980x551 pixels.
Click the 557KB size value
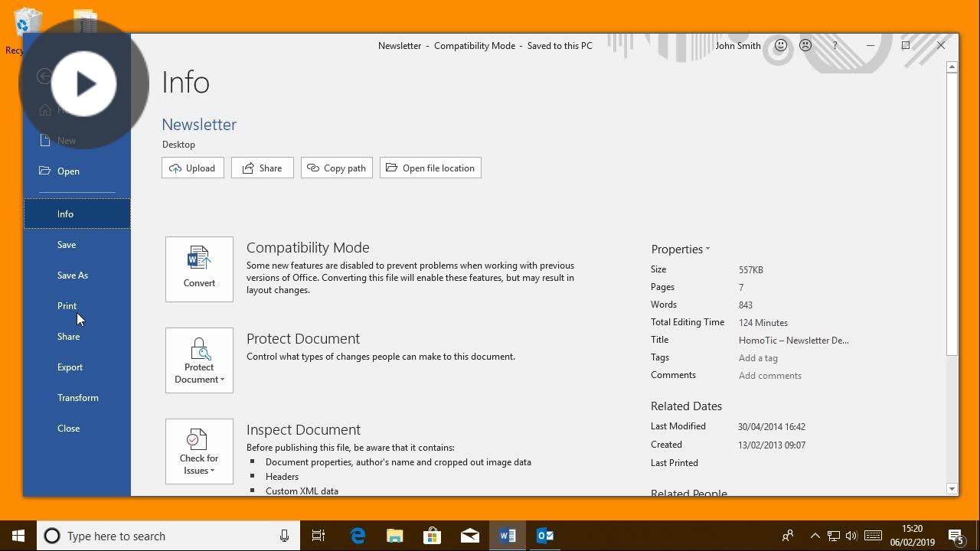[751, 270]
